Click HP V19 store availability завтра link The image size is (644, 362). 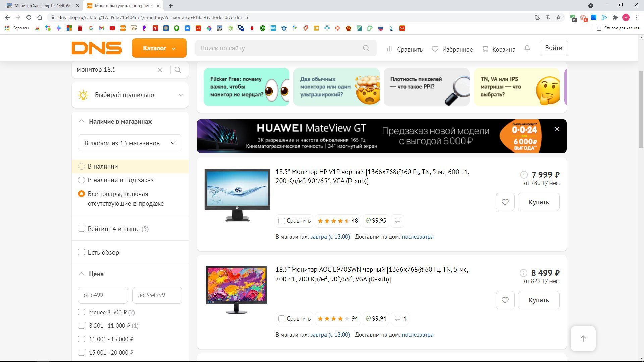click(x=330, y=237)
